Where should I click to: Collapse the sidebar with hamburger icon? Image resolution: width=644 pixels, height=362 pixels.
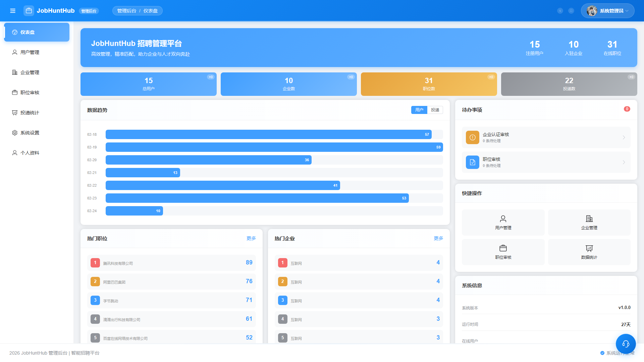pyautogui.click(x=13, y=11)
